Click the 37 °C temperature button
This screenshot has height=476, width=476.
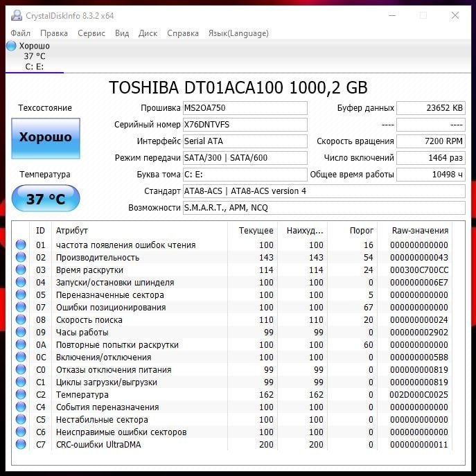tap(46, 198)
